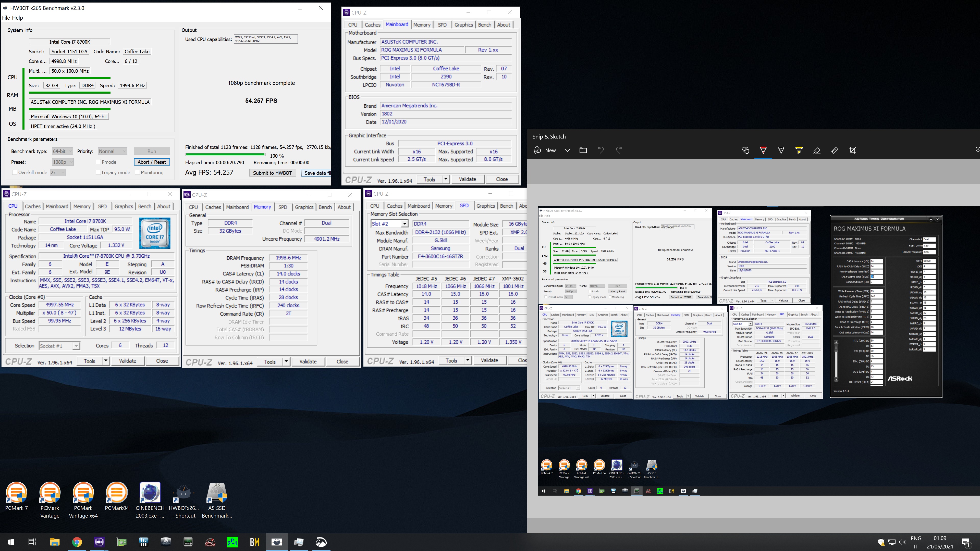Click the Save data file button

tap(316, 173)
